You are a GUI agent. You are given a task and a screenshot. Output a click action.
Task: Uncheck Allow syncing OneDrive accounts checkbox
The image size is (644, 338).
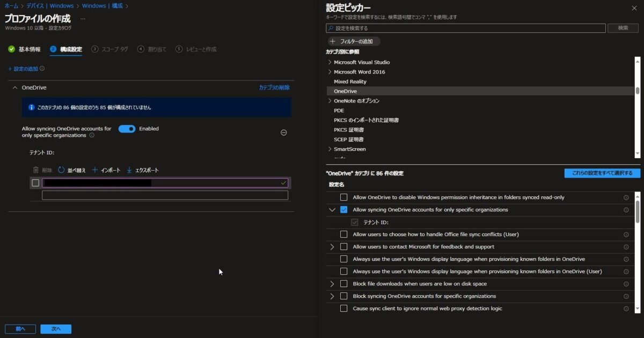tap(343, 210)
